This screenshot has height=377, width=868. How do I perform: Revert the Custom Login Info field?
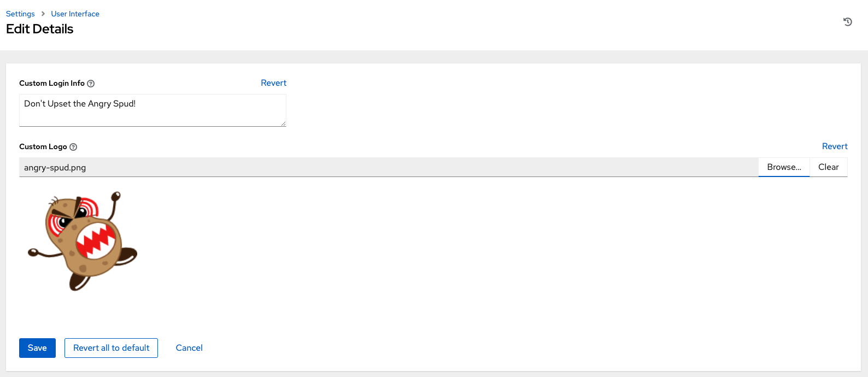tap(273, 83)
